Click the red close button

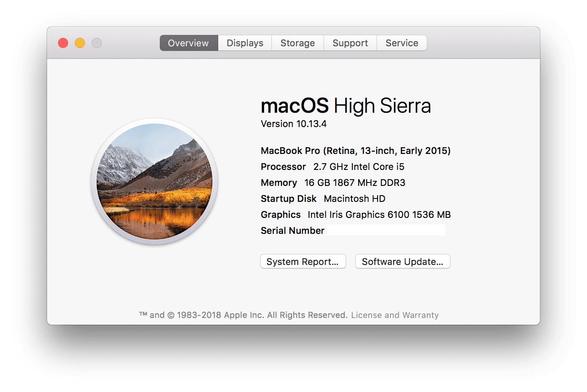pyautogui.click(x=63, y=42)
